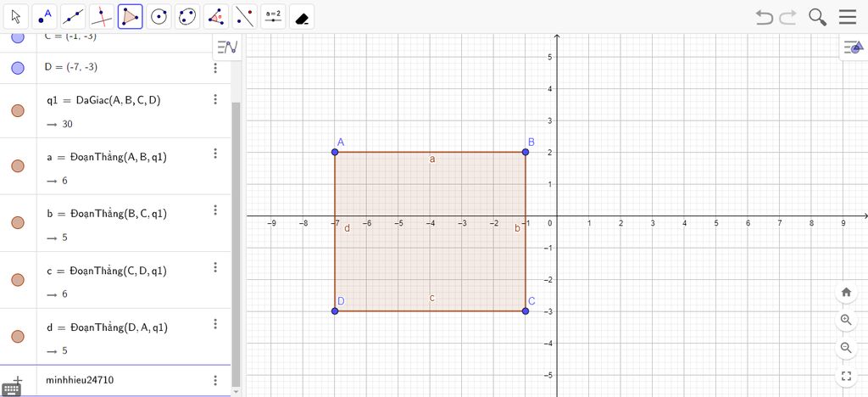Select the Slider a=2 tool
The image size is (868, 397).
(274, 17)
